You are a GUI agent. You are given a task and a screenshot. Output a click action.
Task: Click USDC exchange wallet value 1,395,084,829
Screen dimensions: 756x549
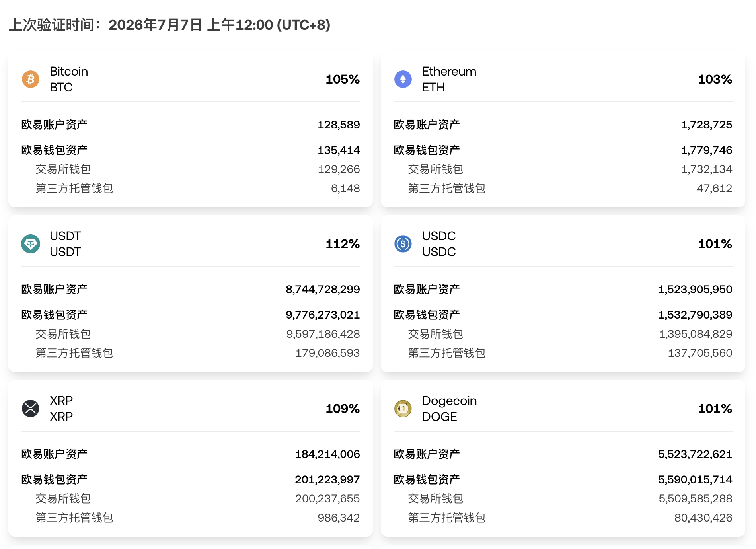click(x=696, y=334)
